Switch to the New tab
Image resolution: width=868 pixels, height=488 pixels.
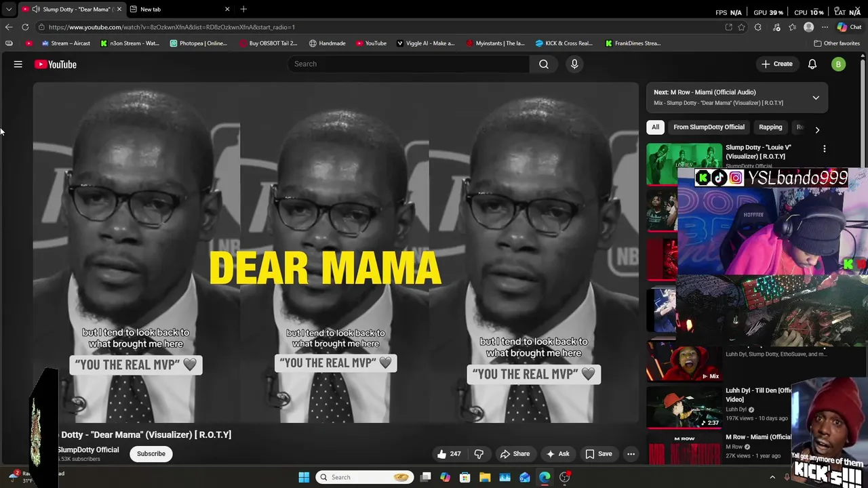[x=179, y=9]
